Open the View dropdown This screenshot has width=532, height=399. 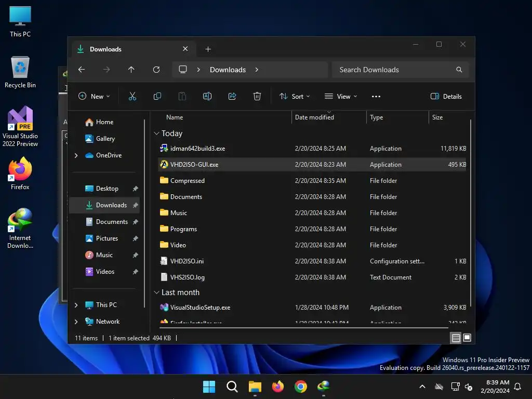tap(341, 96)
